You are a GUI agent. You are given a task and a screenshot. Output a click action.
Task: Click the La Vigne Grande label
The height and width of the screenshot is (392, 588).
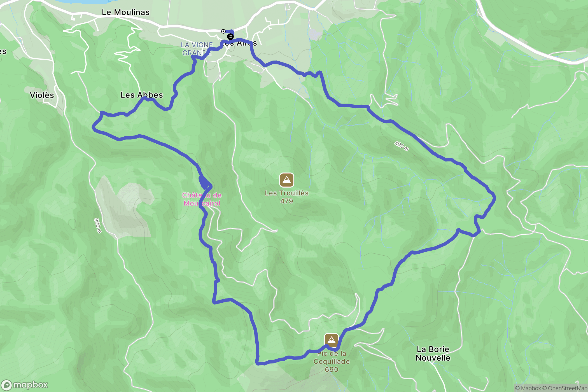coord(197,49)
